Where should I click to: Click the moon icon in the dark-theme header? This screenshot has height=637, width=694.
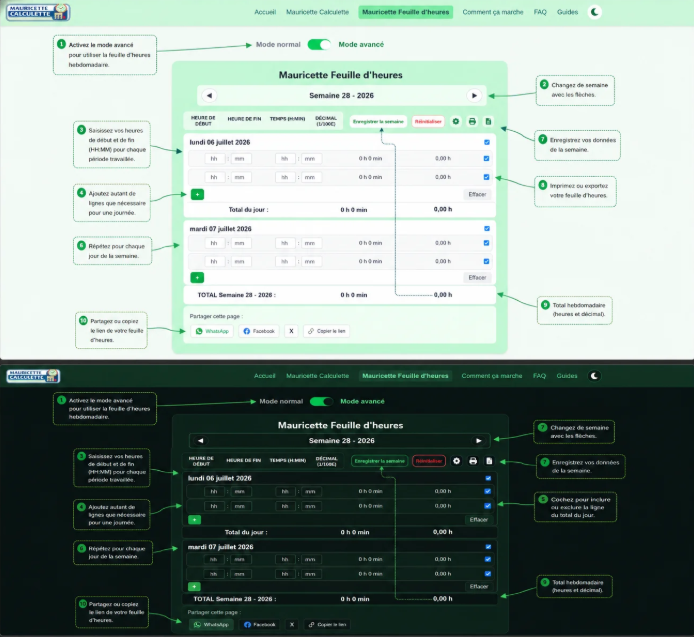(x=594, y=376)
